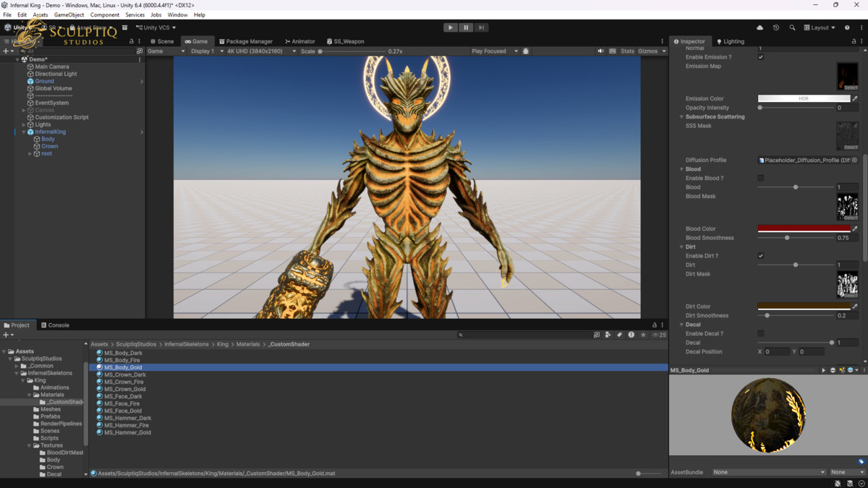This screenshot has height=488, width=868.
Task: Click the Project log-entries exclamation icon
Action: pyautogui.click(x=631, y=335)
